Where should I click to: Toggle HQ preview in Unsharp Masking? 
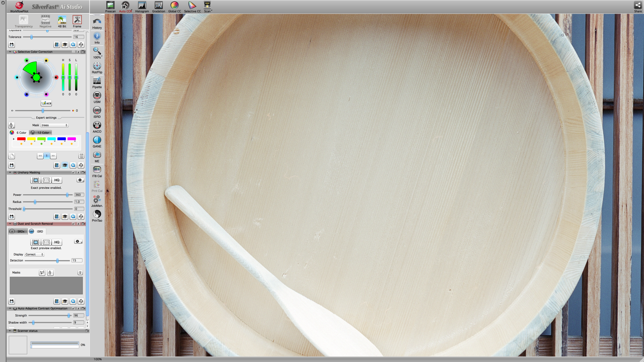[x=57, y=180]
